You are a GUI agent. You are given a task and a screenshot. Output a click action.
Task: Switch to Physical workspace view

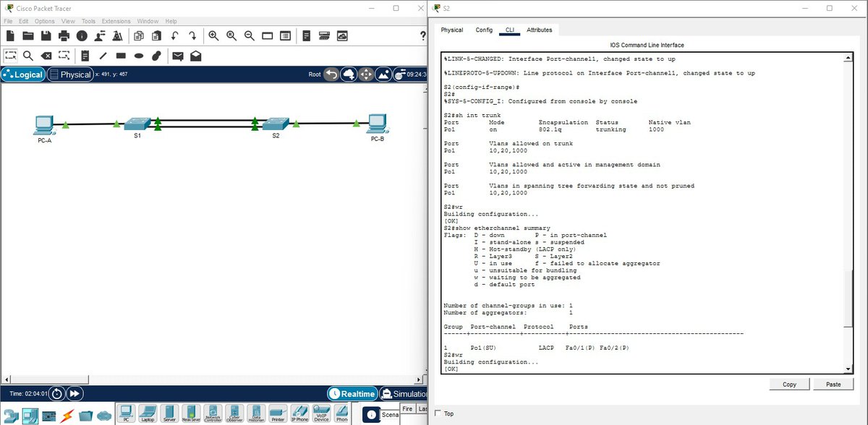click(x=71, y=74)
